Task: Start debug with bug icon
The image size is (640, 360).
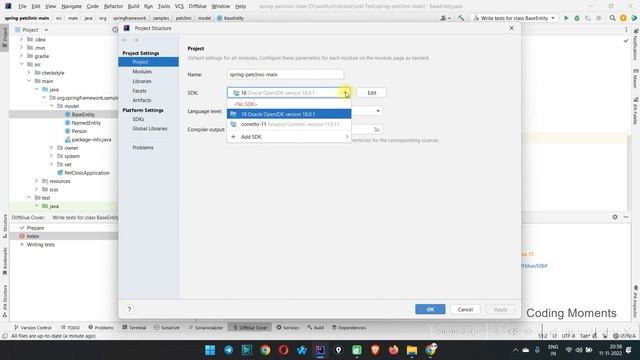Action: tap(577, 18)
